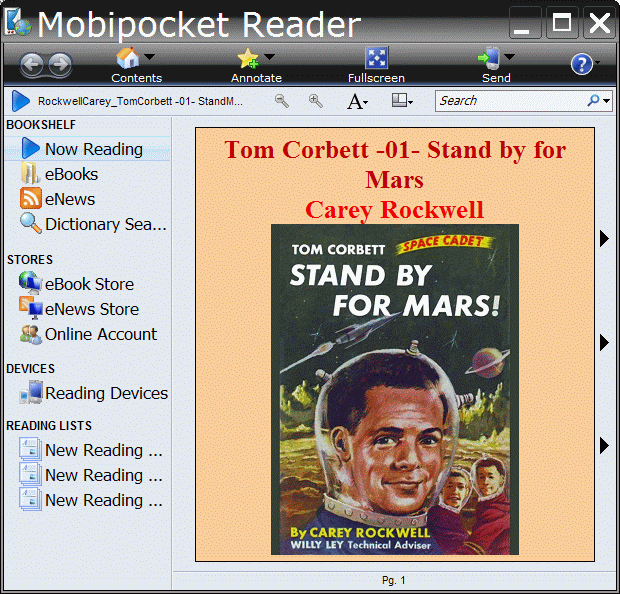Open Reading Devices

[x=106, y=393]
